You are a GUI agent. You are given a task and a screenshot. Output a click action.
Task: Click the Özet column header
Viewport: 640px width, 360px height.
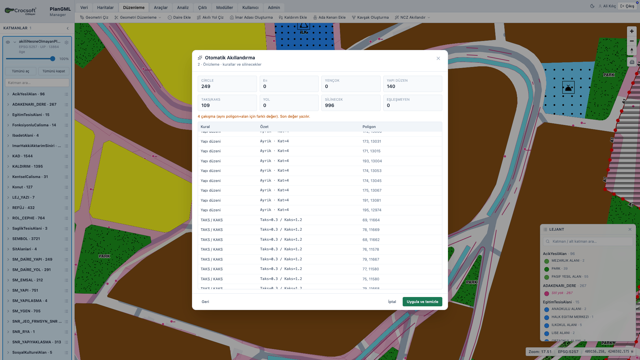point(264,127)
